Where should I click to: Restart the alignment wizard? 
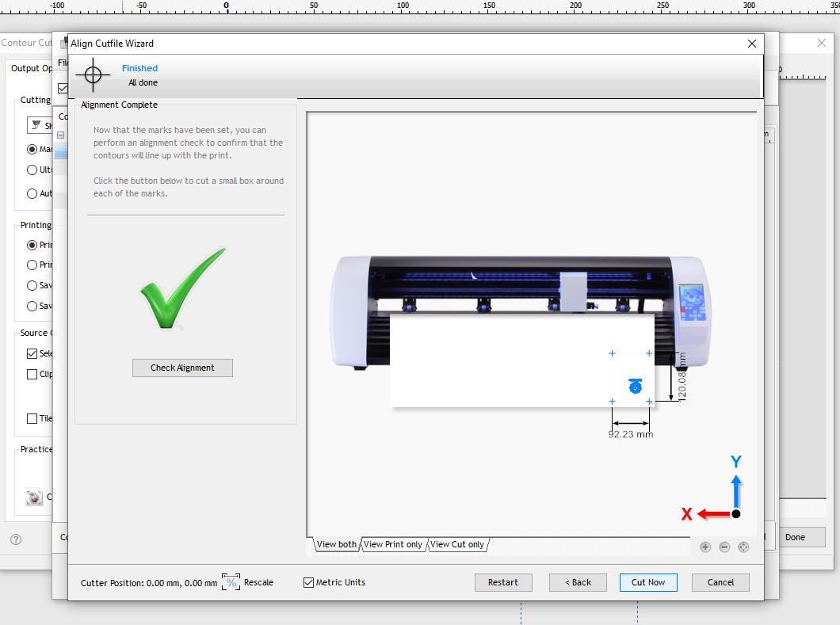click(x=503, y=582)
